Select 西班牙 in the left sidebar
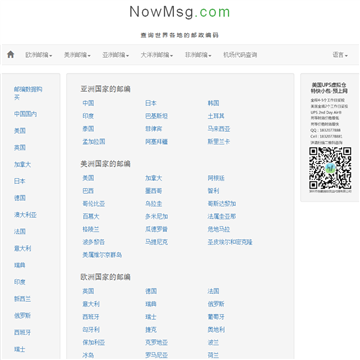360x360 pixels. 22,332
